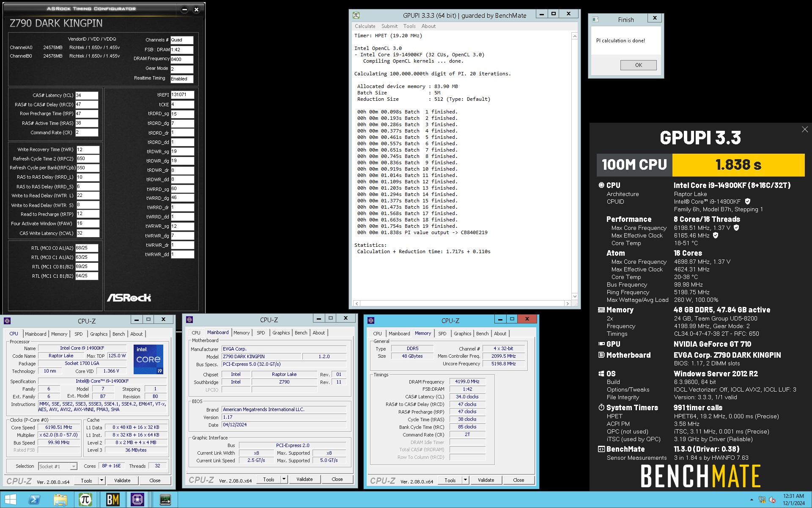Expand Tools dropdown arrow in Memory CPU-Z
Viewport: 812px width, 508px height.
[x=465, y=480]
